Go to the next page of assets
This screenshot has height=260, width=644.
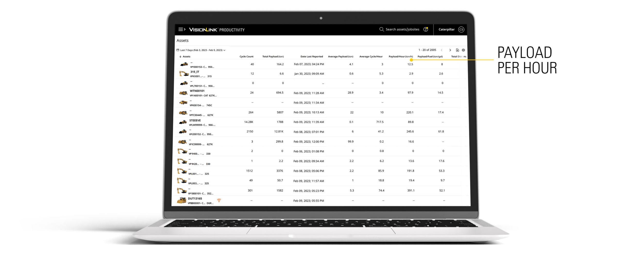point(450,50)
